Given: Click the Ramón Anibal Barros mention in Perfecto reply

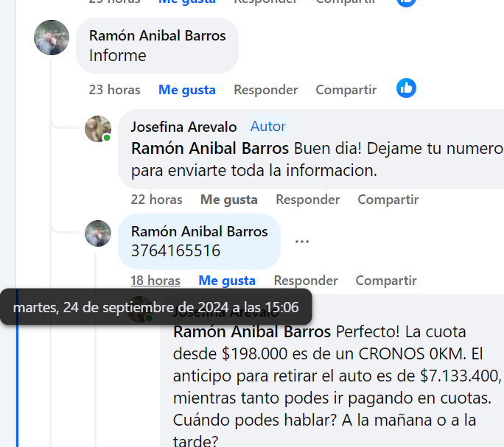Looking at the screenshot, I should click(x=252, y=331).
